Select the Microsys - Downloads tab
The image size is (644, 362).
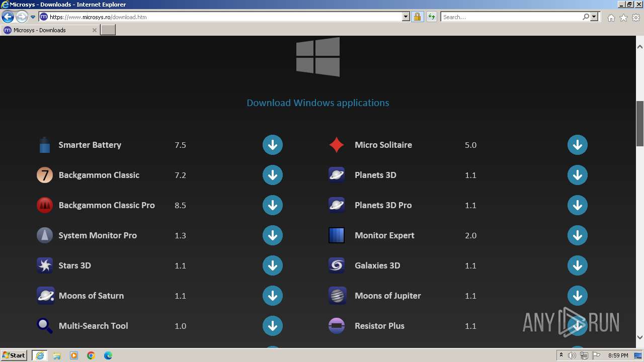click(x=50, y=30)
